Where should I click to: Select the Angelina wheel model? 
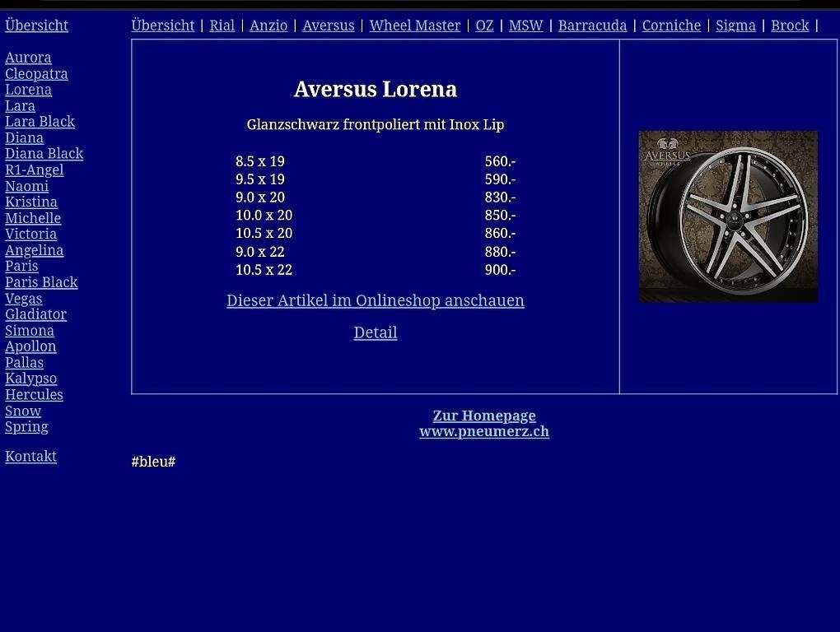[35, 250]
